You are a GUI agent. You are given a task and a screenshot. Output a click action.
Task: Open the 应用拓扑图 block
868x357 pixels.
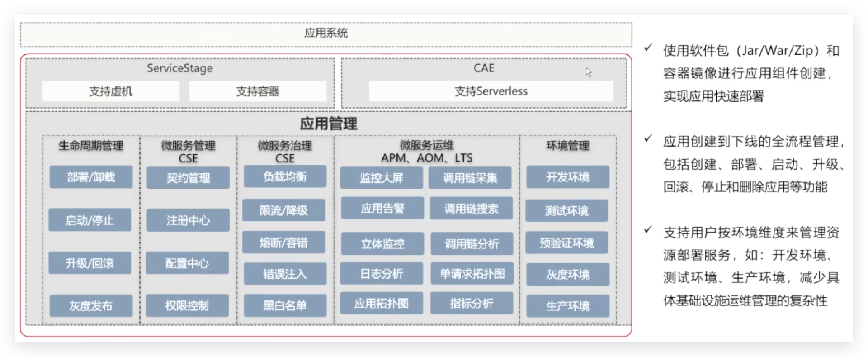[x=382, y=303]
